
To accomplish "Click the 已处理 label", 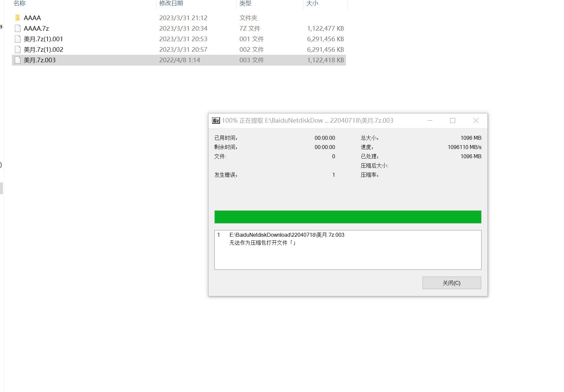I will pyautogui.click(x=369, y=156).
